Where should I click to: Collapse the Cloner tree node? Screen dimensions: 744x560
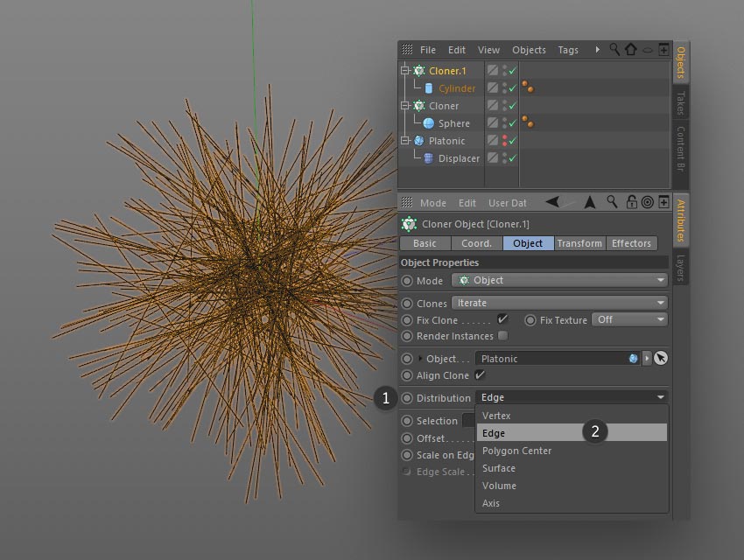pyautogui.click(x=404, y=106)
